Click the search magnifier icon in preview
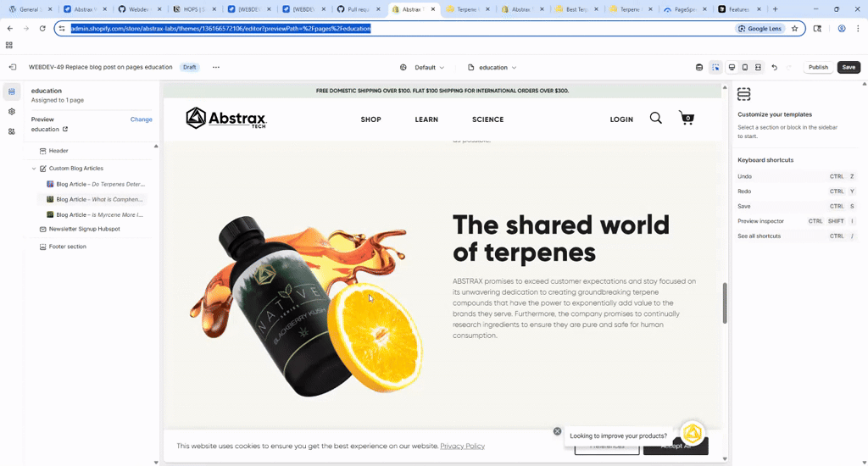Screen dimensions: 868x466 [656, 118]
